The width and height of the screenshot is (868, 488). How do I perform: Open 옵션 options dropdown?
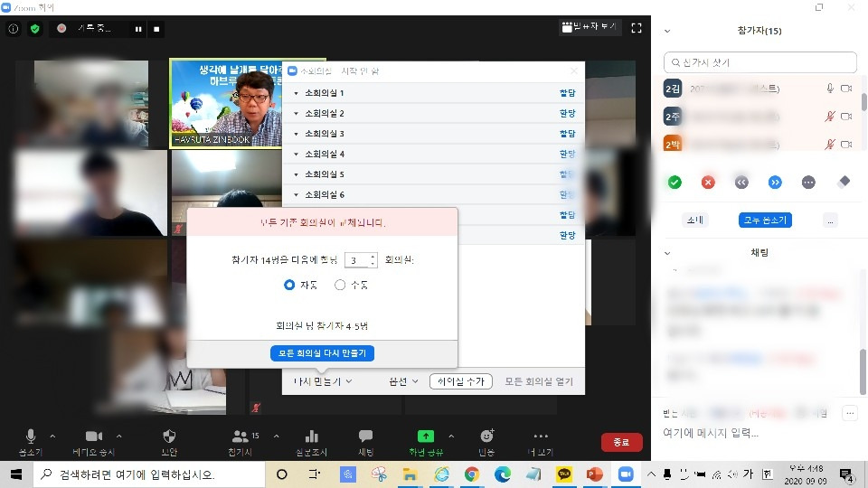pos(403,381)
